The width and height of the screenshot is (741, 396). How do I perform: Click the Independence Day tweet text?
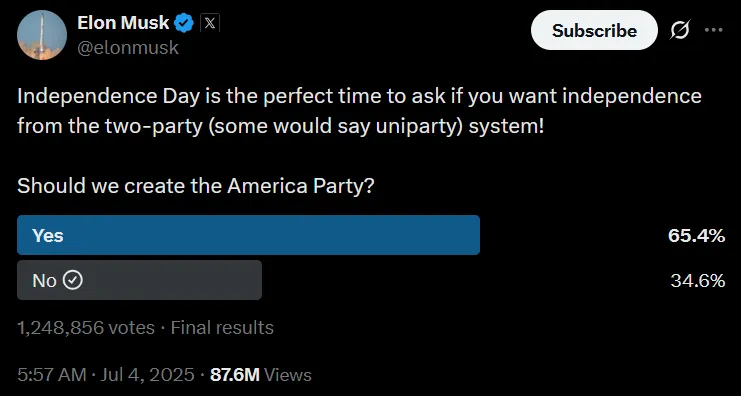click(359, 112)
